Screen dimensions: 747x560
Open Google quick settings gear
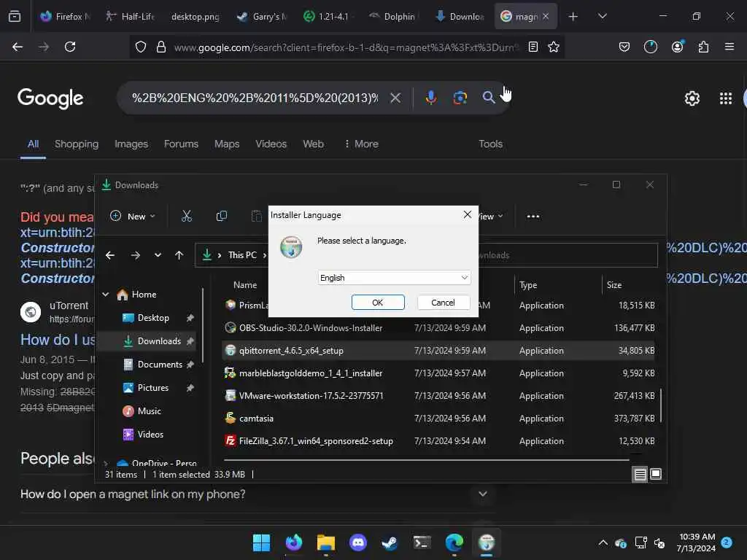coord(692,98)
